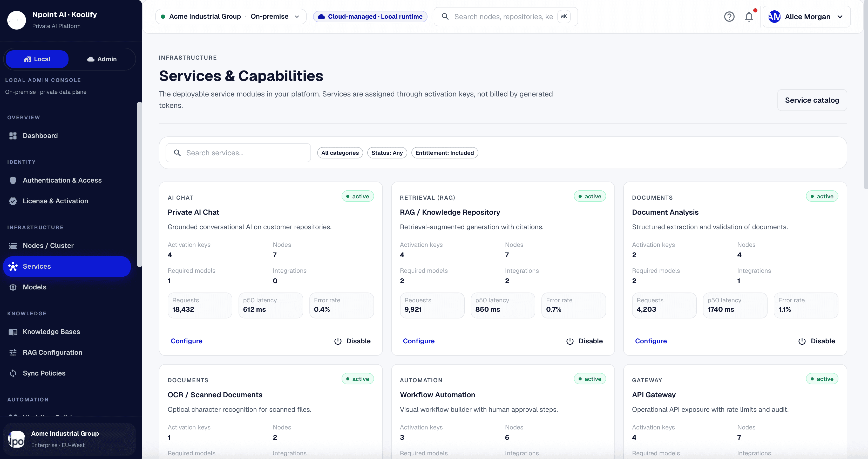
Task: Click the Cloud-managed · Local runtime badge
Action: [x=370, y=17]
